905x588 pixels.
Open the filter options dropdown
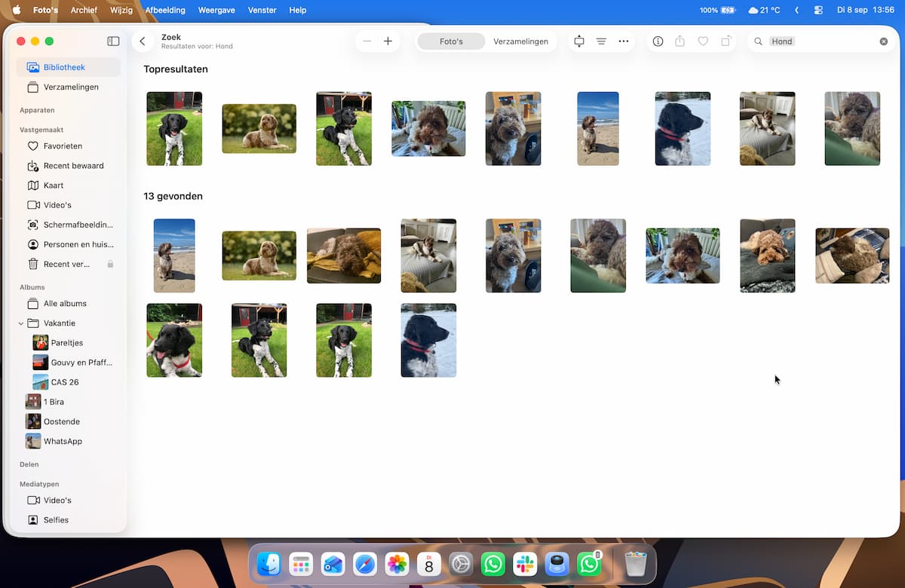[x=601, y=41]
